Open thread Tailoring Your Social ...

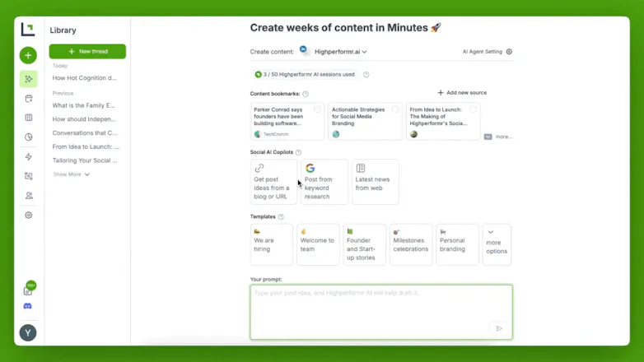(x=85, y=160)
